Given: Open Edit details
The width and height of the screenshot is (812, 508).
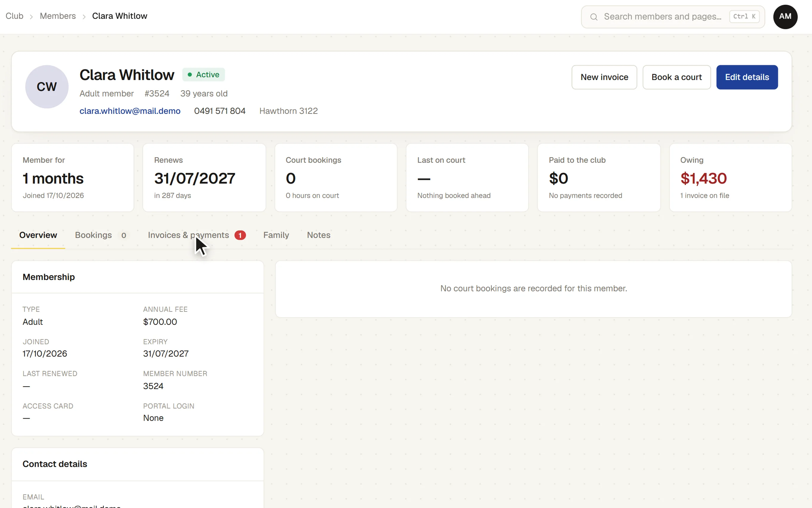Looking at the screenshot, I should [x=747, y=77].
